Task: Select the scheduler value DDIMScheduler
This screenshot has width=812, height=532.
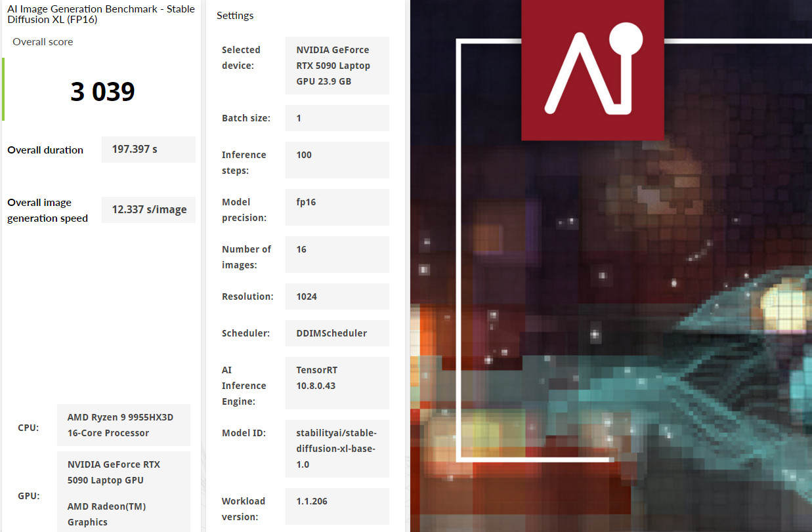Action: tap(331, 333)
